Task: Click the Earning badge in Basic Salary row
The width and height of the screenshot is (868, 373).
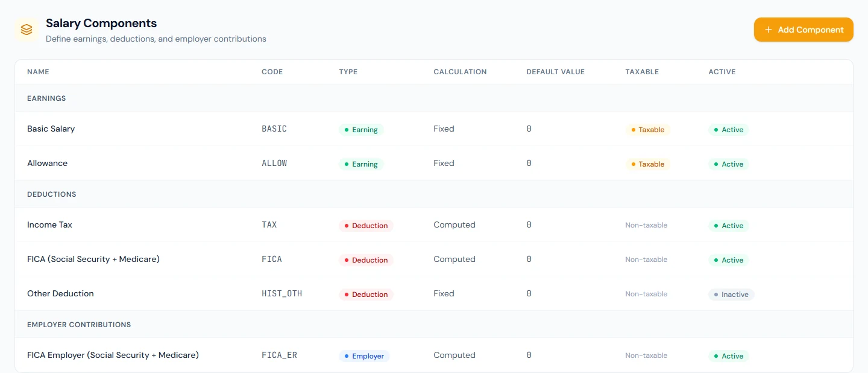Action: coord(361,130)
